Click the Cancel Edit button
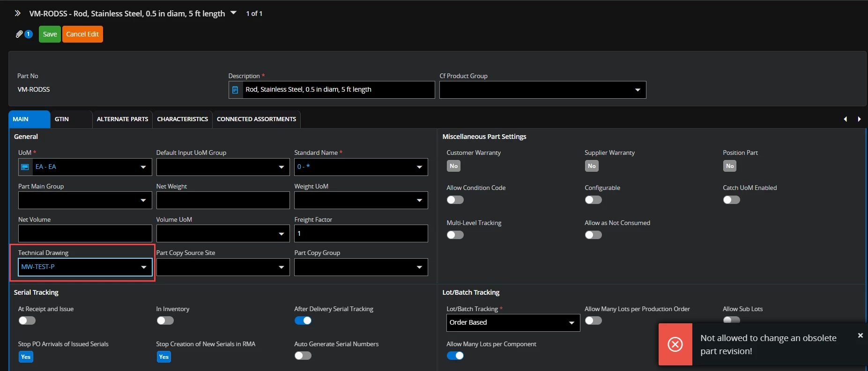Image resolution: width=868 pixels, height=371 pixels. click(x=82, y=34)
